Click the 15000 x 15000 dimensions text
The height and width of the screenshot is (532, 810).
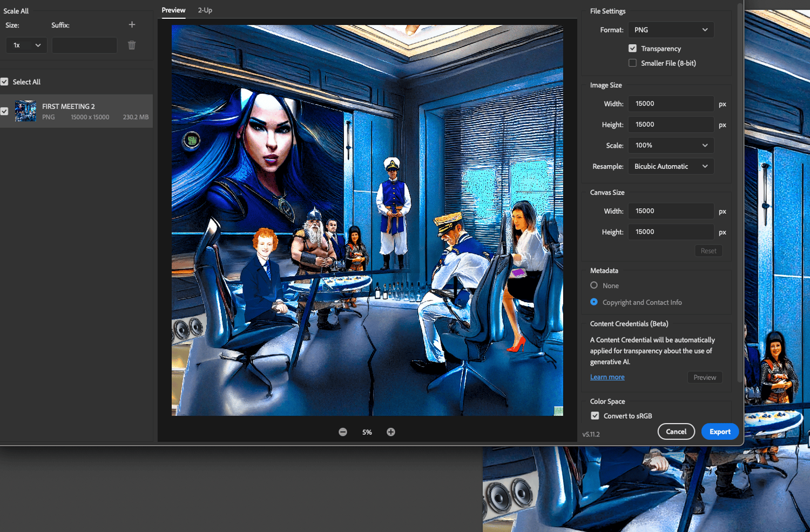pos(90,117)
